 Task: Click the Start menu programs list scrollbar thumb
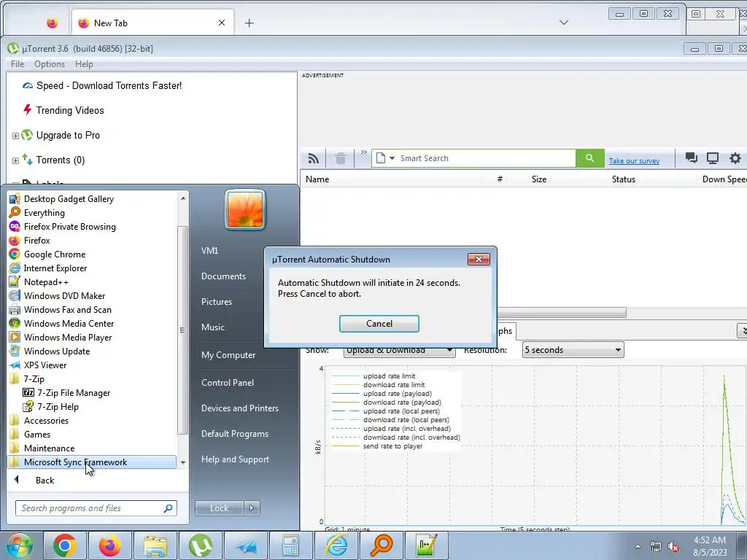pyautogui.click(x=182, y=330)
